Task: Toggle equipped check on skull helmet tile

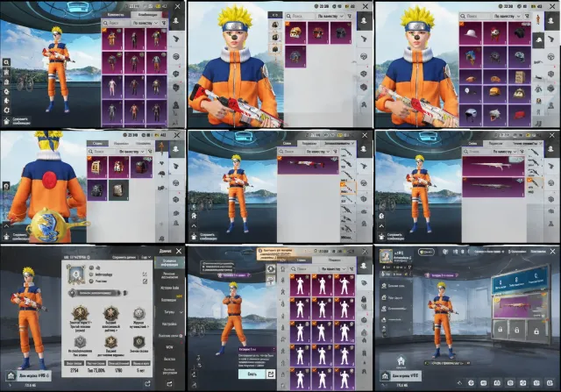Action: (x=288, y=24)
